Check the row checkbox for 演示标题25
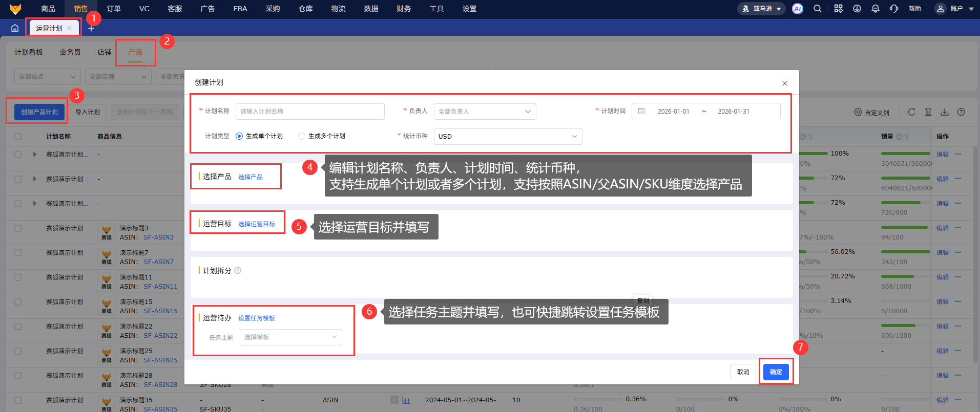This screenshot has width=980, height=412. click(18, 351)
